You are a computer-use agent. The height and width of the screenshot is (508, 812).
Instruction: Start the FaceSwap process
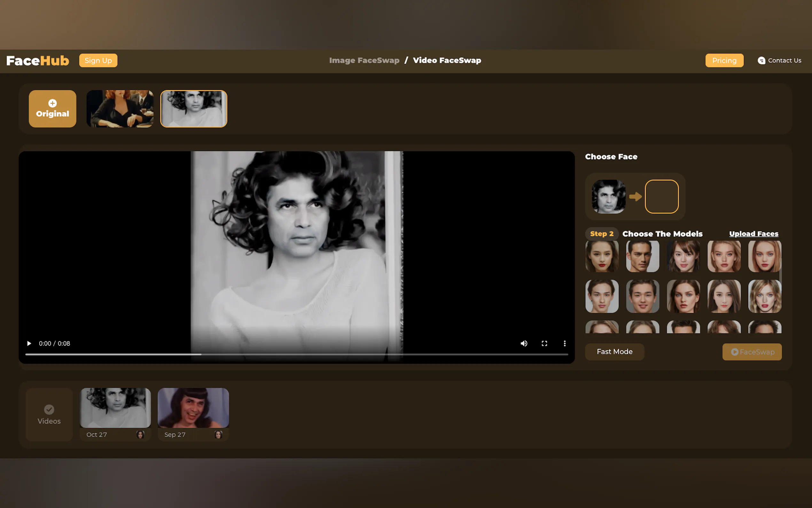pyautogui.click(x=752, y=352)
